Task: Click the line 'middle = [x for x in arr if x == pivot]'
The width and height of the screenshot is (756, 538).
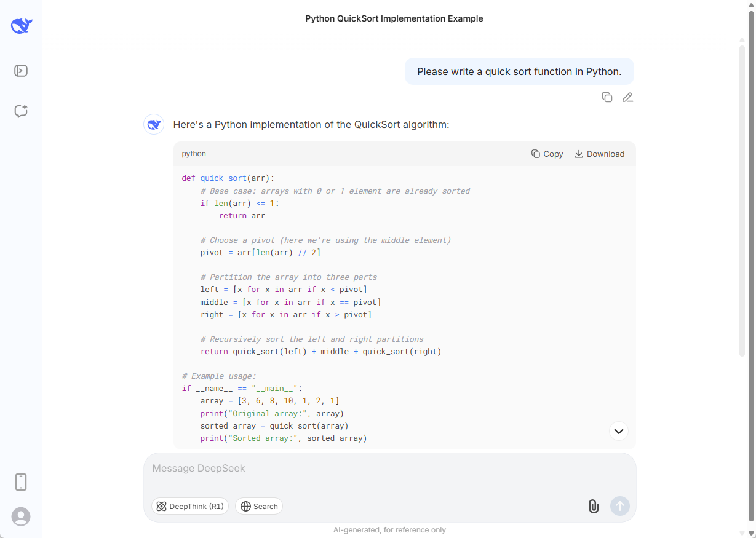Action: [291, 302]
